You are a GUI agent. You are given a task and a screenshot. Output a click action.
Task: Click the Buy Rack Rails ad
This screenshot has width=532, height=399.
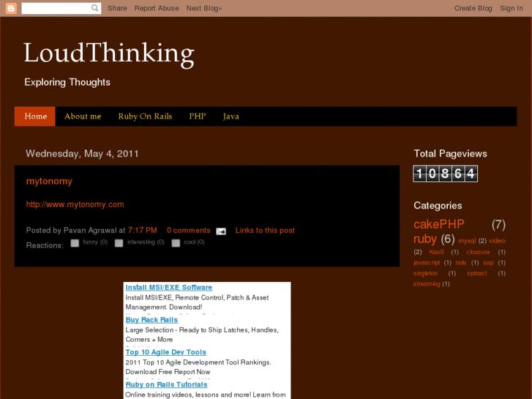click(151, 320)
